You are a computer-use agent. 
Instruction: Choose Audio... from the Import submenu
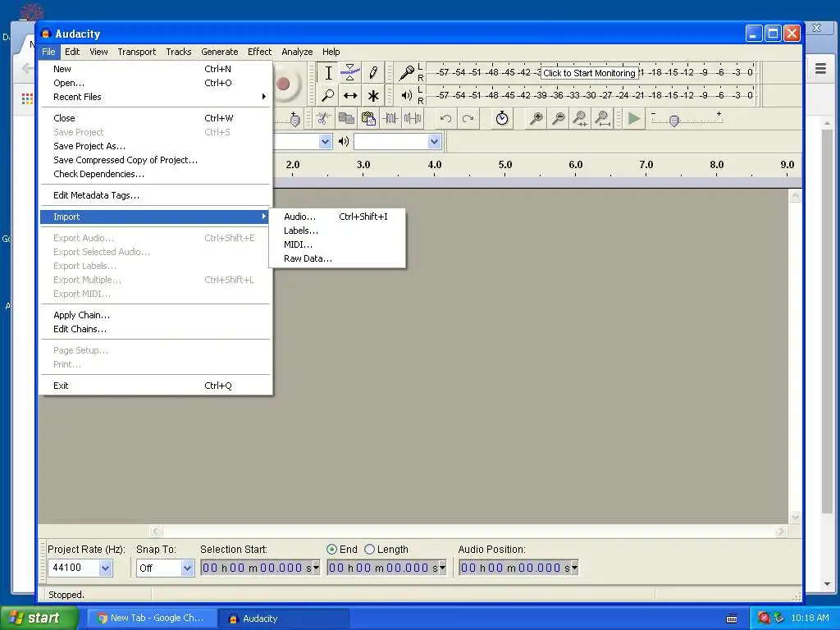[337, 217]
